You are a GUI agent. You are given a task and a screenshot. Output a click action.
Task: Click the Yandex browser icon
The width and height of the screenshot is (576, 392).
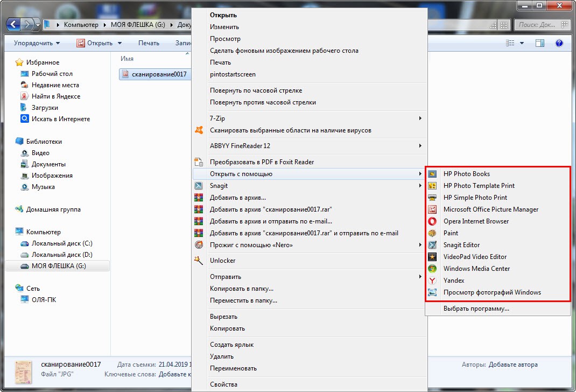coord(432,281)
